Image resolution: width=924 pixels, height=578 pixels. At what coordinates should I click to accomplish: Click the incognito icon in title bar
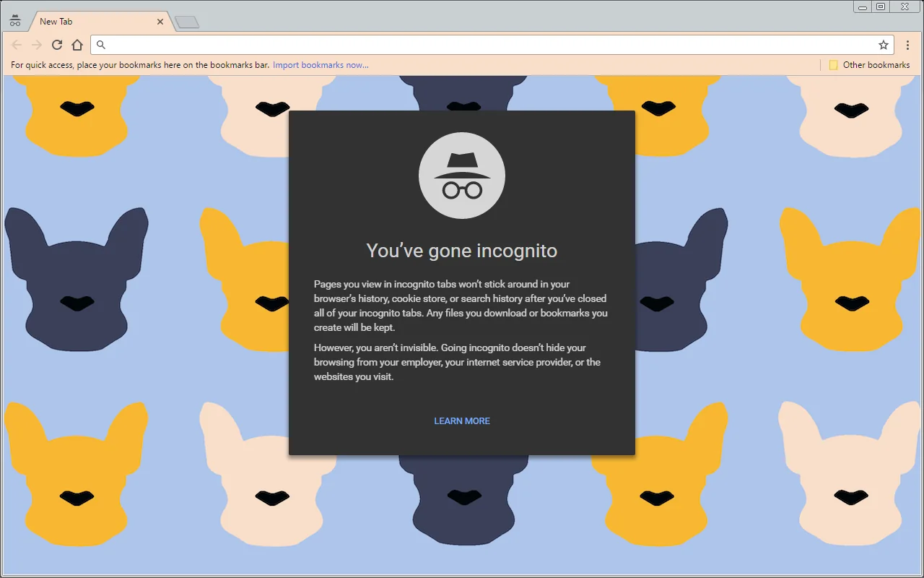(x=14, y=21)
